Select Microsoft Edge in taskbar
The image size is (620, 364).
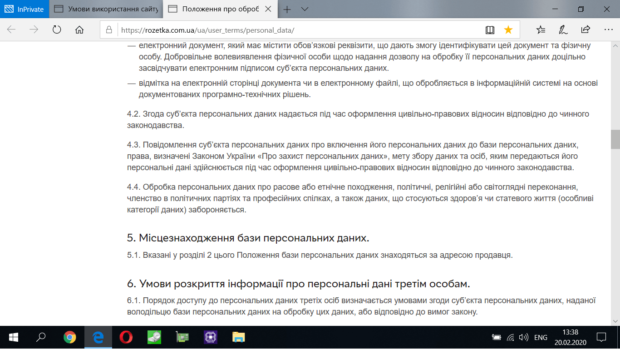[98, 337]
